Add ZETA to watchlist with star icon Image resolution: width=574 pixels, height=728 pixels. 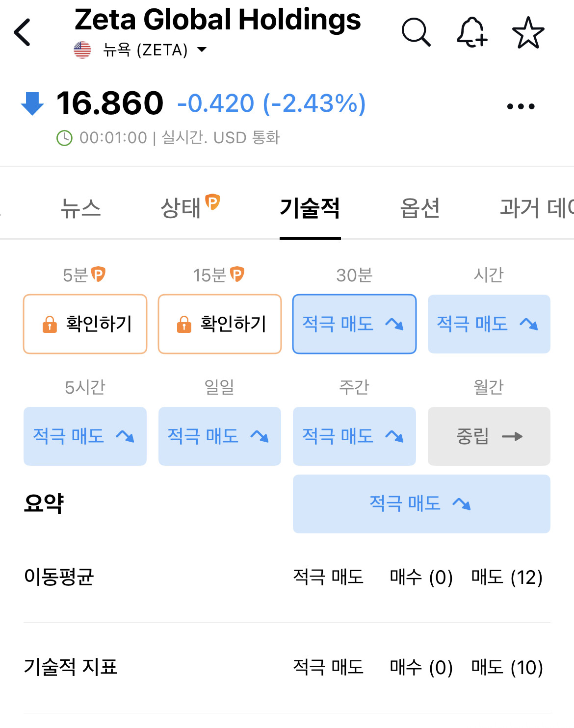point(528,32)
